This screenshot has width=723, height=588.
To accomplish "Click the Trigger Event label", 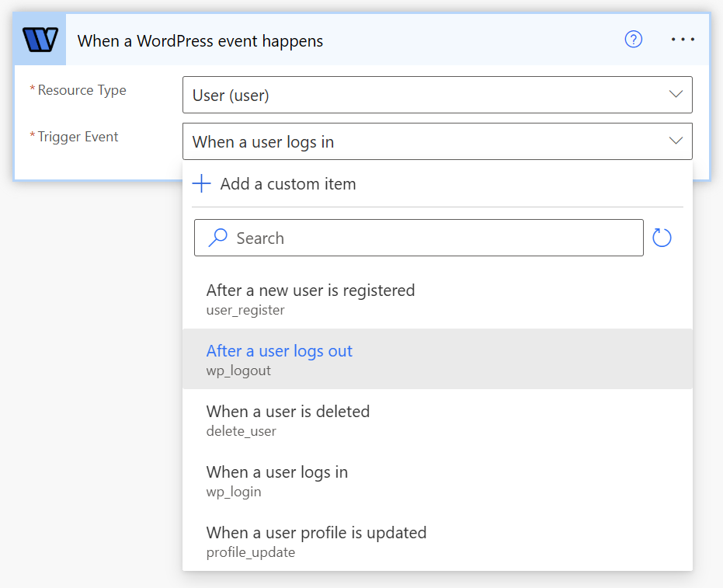I will click(x=78, y=137).
